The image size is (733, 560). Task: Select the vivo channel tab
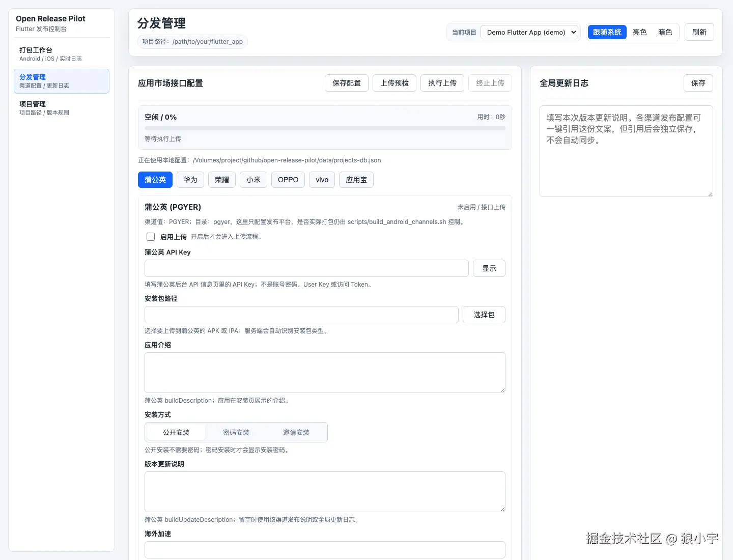pyautogui.click(x=322, y=180)
